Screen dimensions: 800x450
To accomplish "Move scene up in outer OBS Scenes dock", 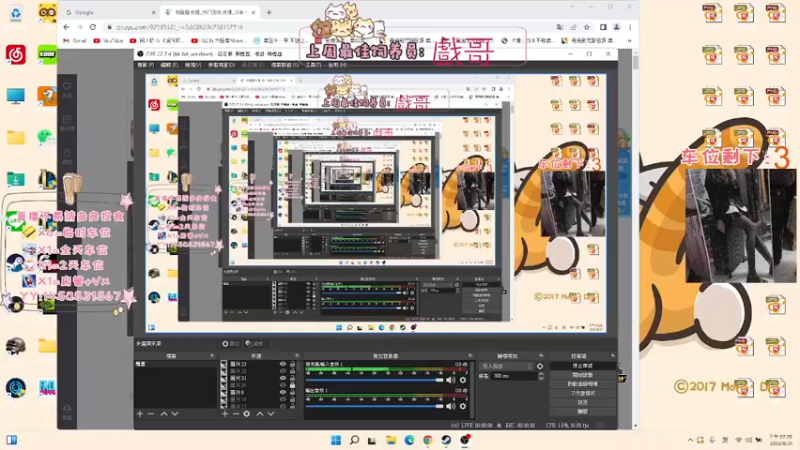I will coord(164,414).
